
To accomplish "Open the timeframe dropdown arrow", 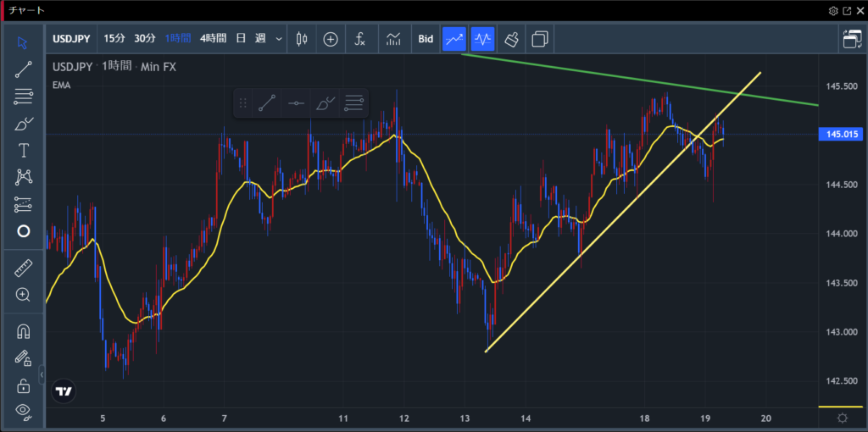I will point(278,39).
